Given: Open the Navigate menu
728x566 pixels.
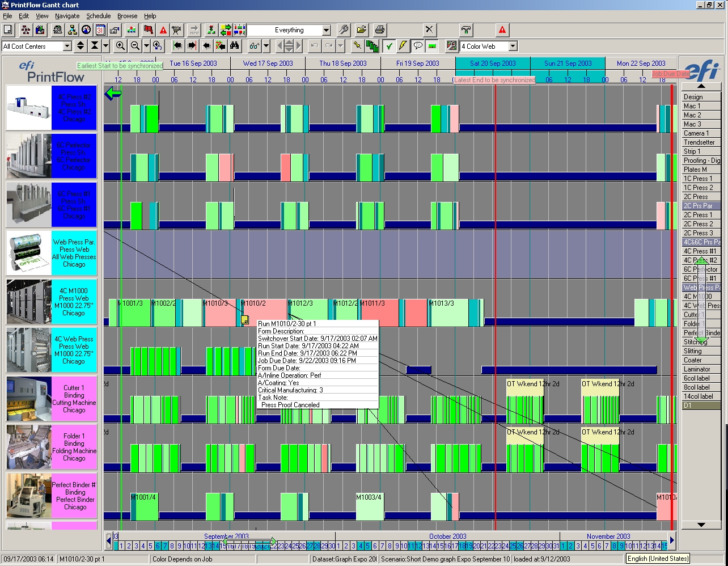Looking at the screenshot, I should (x=67, y=16).
